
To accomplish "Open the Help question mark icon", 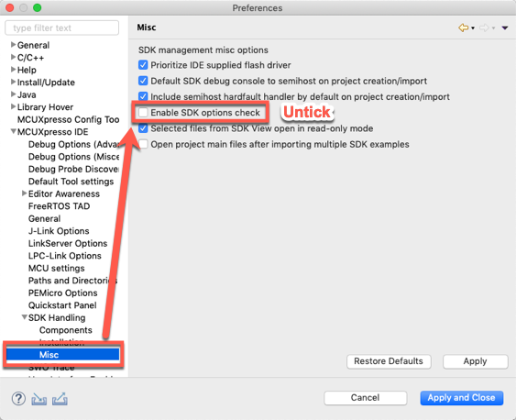I will (18, 399).
